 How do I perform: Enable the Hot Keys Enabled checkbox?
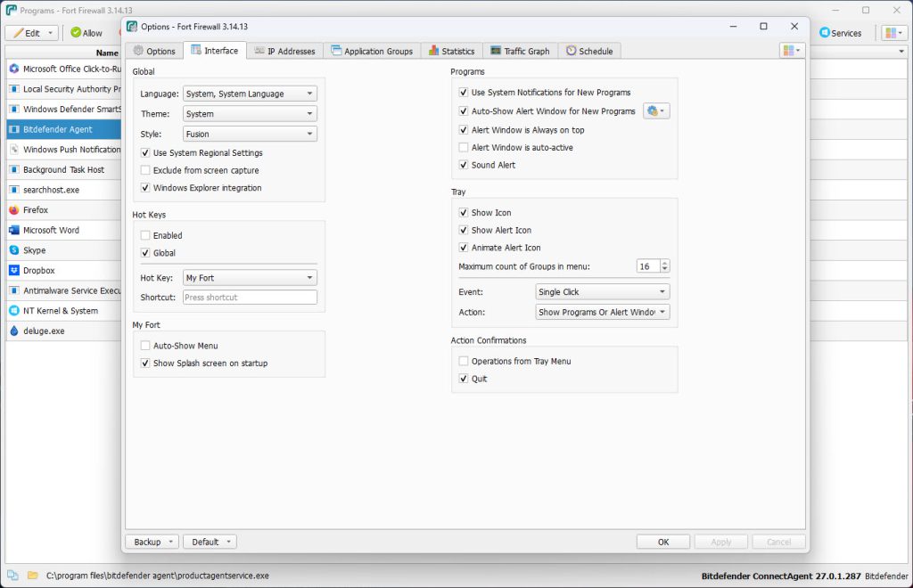145,235
